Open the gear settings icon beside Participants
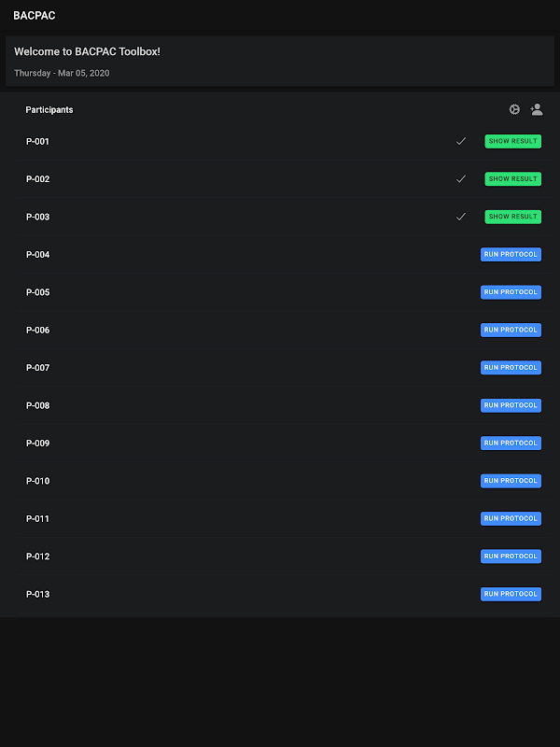 coord(514,109)
